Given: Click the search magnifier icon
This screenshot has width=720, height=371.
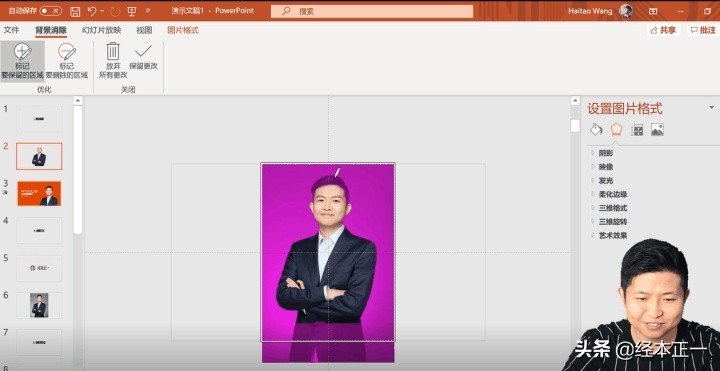Looking at the screenshot, I should 286,11.
